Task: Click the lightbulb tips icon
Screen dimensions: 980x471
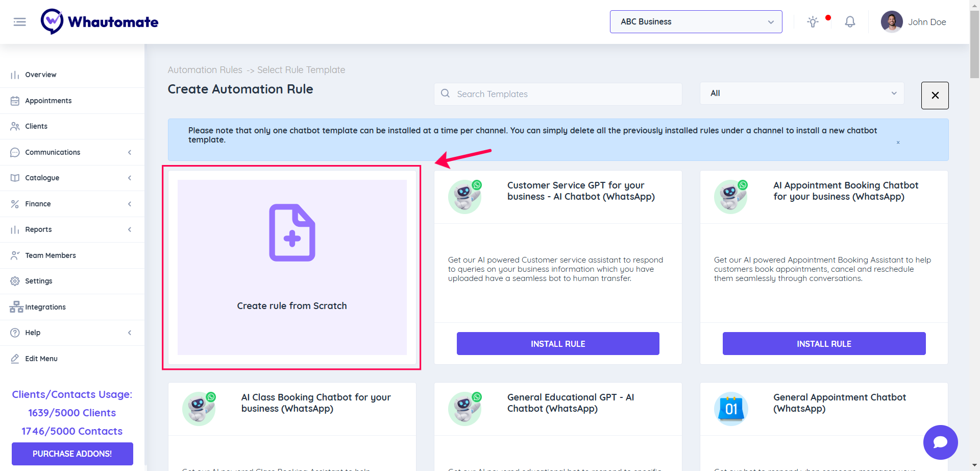Action: tap(813, 22)
